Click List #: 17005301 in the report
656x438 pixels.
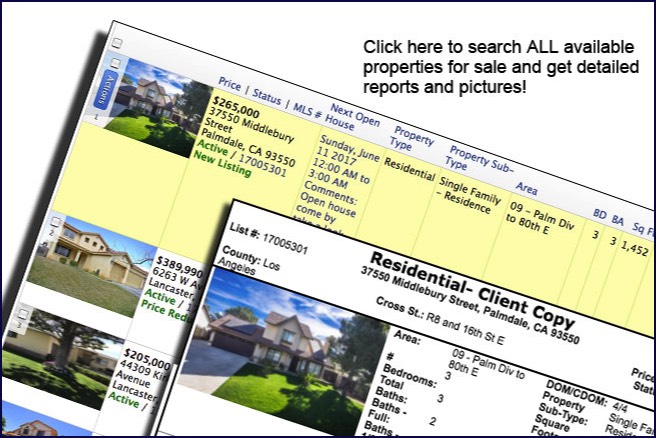tap(269, 238)
